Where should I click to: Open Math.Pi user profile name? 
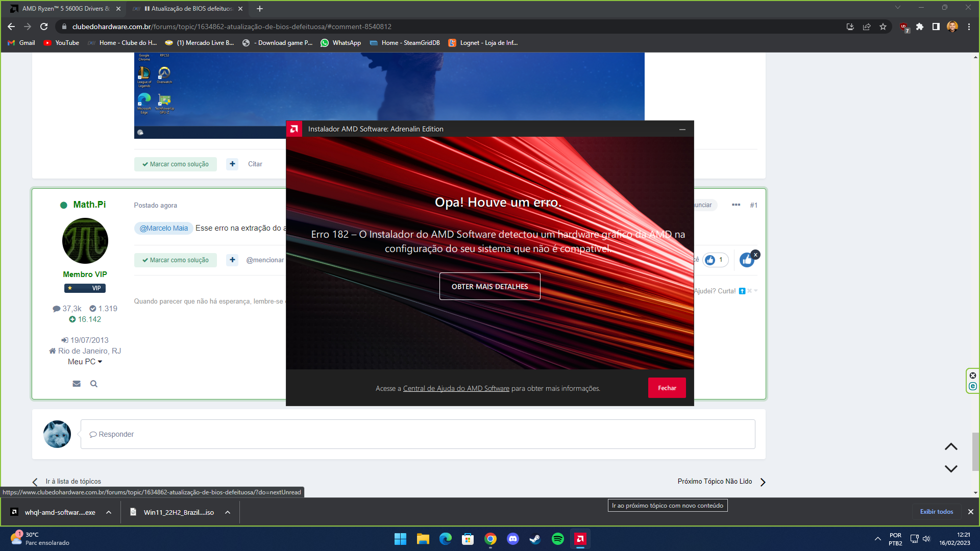(89, 205)
